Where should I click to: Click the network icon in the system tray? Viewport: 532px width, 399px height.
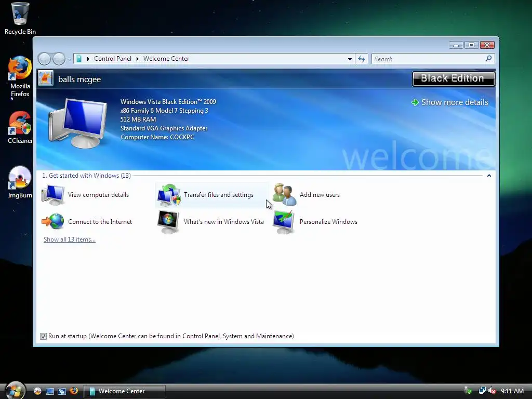[x=482, y=391]
